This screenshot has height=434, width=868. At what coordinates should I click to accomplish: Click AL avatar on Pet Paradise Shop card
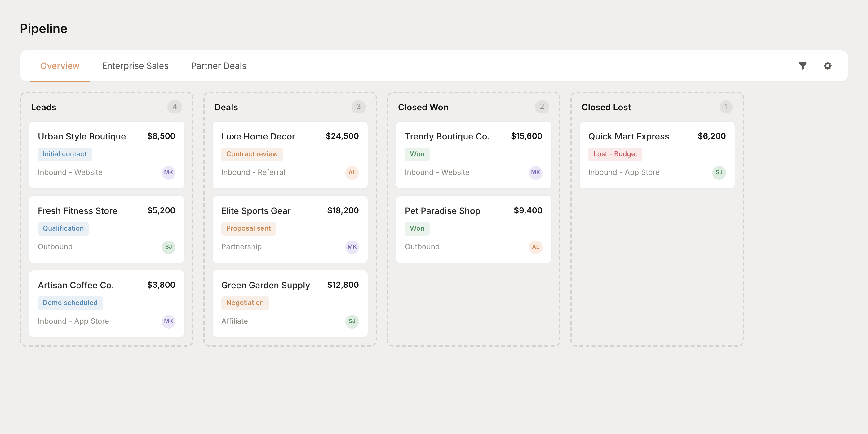[x=535, y=247]
